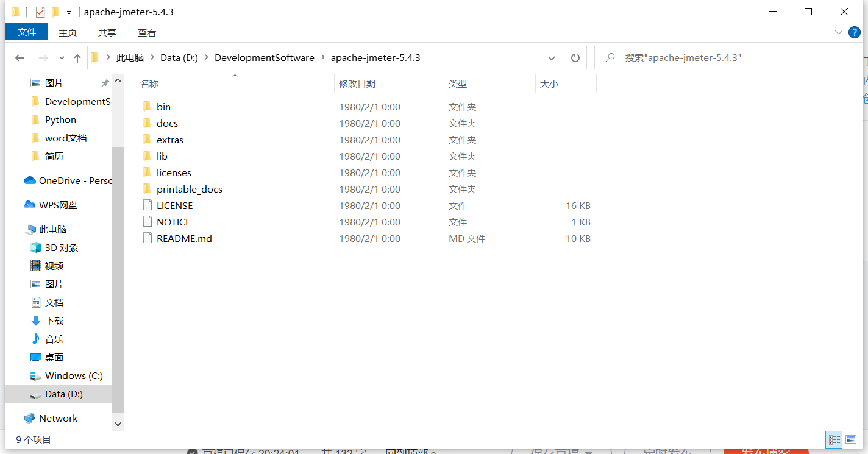Switch to the 主页 ribbon tab
This screenshot has height=454, width=868.
click(x=68, y=32)
